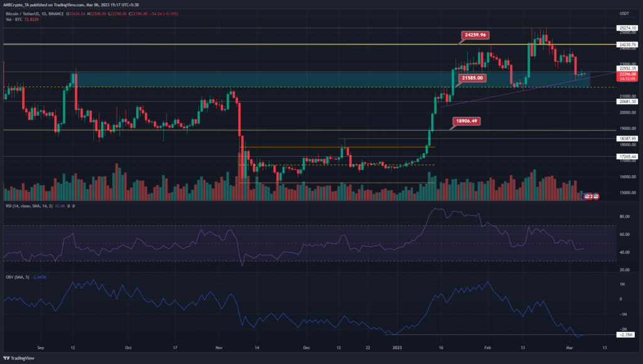Select the left US flag event marker on chart

coord(586,196)
